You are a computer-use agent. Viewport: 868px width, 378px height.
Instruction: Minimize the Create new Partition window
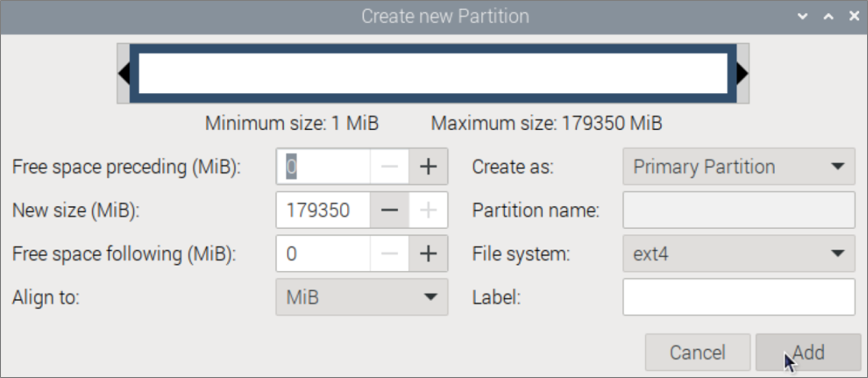[x=803, y=16]
